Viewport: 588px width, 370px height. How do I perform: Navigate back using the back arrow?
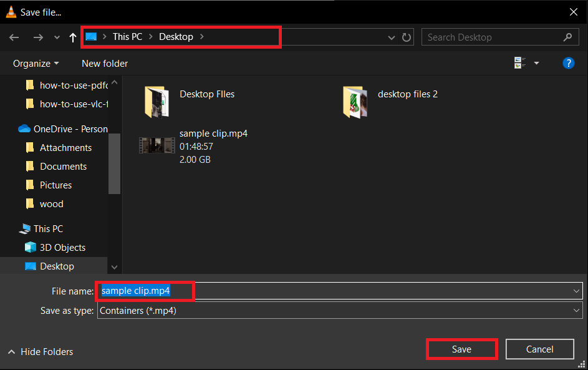click(x=14, y=37)
